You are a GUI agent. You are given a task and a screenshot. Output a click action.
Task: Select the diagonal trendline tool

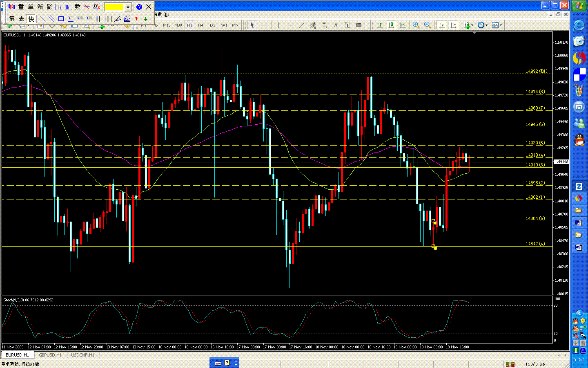click(x=301, y=25)
